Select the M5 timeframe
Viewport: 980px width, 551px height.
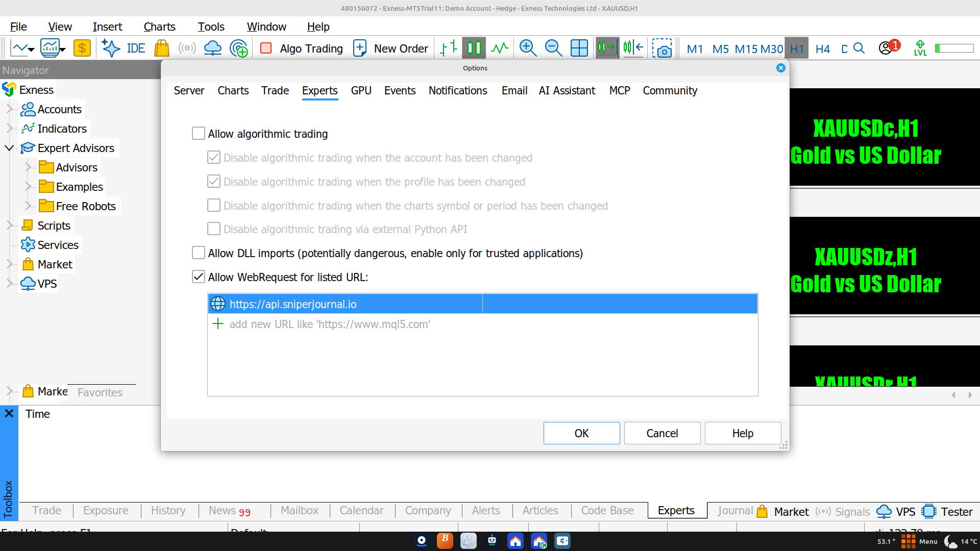[x=721, y=49]
